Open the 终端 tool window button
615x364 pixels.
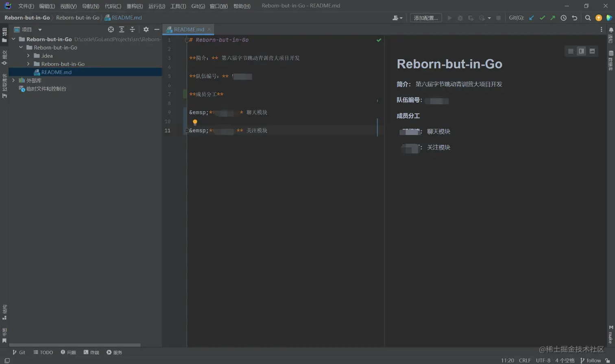pos(91,352)
